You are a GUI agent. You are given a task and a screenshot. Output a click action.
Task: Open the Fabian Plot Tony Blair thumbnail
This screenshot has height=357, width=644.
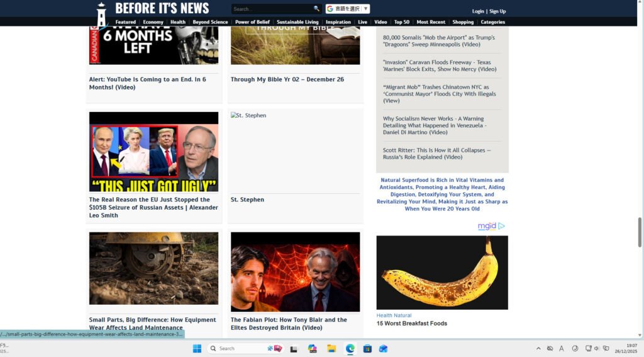click(295, 272)
